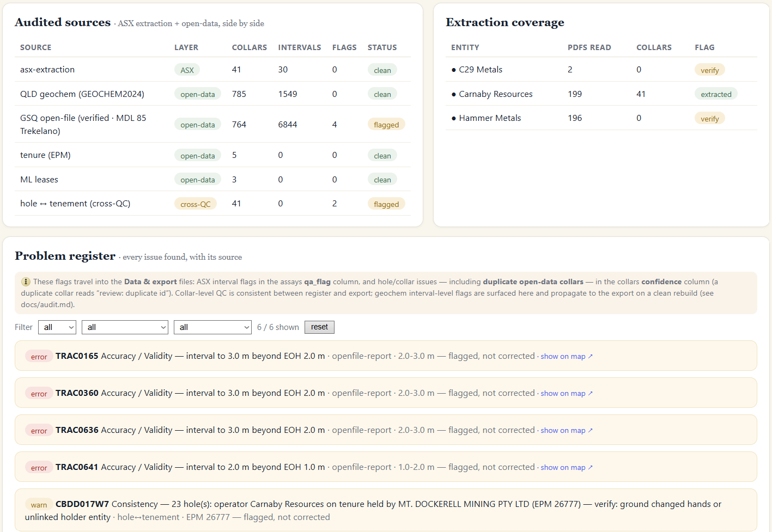Viewport: 772px width, 532px height.
Task: Click extracted flag for Carnaby Resources
Action: [x=716, y=94]
